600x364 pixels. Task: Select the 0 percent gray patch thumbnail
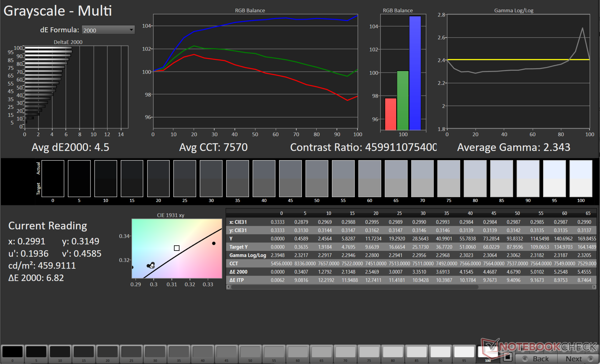(x=12, y=352)
